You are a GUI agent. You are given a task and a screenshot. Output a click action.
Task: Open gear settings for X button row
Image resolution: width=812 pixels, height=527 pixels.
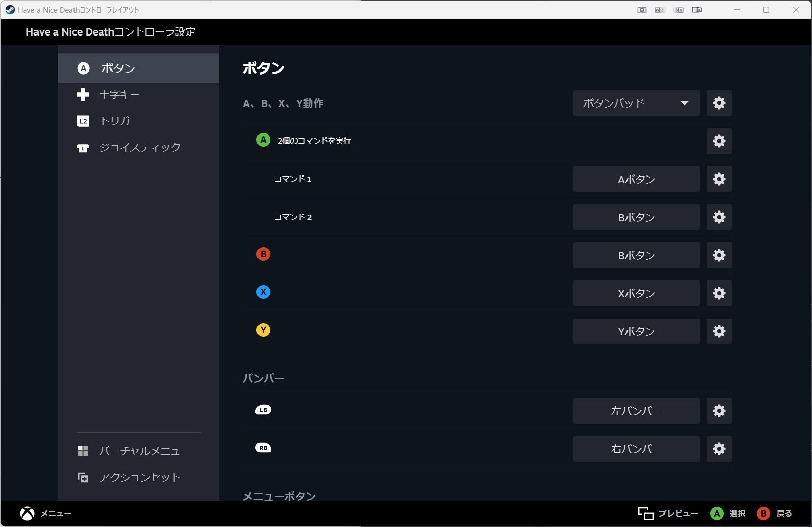(719, 293)
